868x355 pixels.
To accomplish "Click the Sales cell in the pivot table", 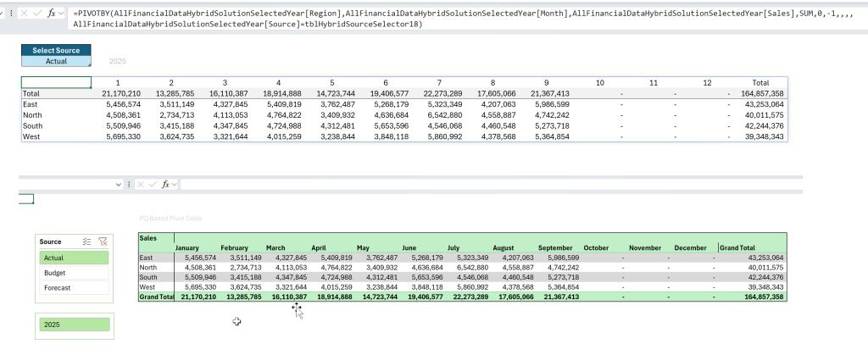I will pos(147,238).
